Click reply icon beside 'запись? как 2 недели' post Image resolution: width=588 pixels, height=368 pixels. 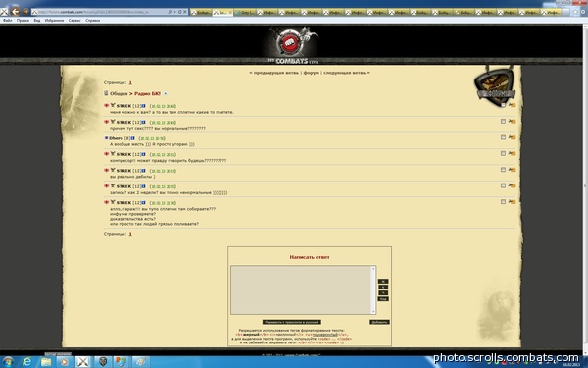pos(512,185)
